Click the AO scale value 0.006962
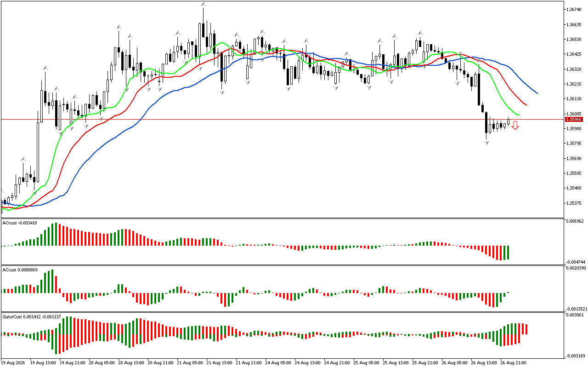 pyautogui.click(x=574, y=221)
